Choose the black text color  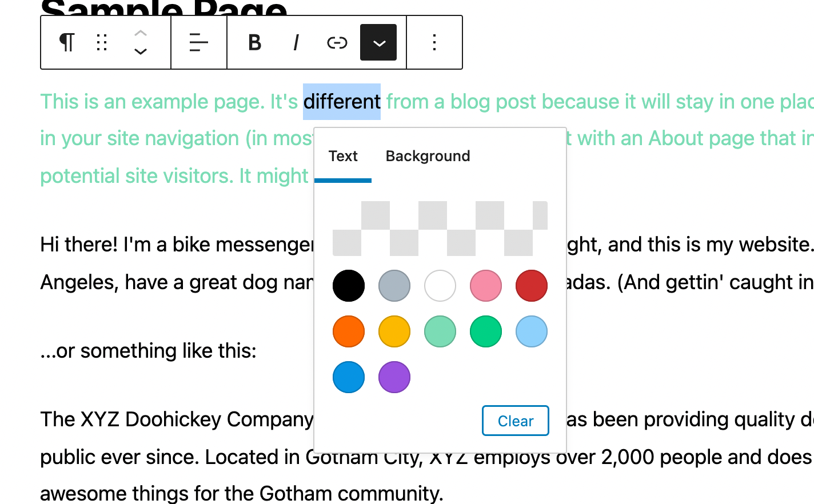tap(349, 286)
